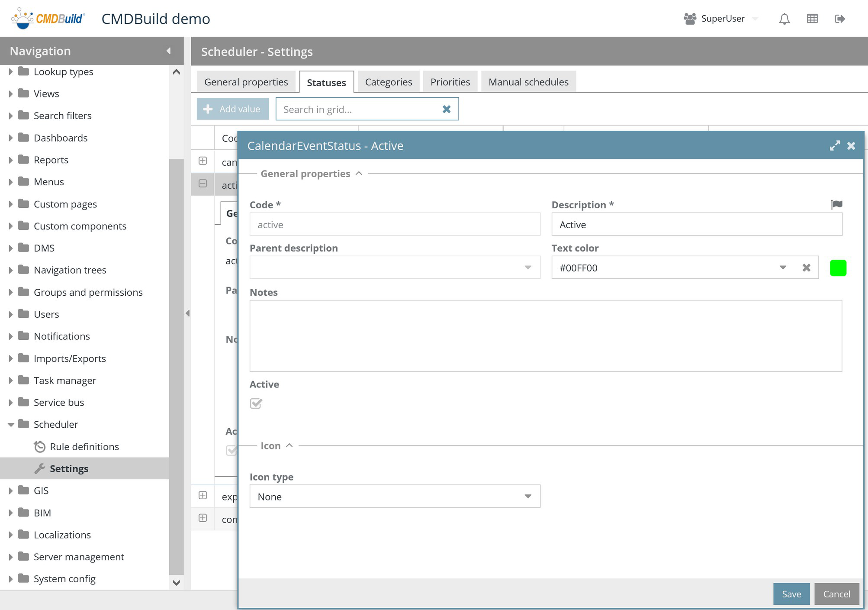The width and height of the screenshot is (868, 610).
Task: Click the notifications bell icon
Action: 784,19
